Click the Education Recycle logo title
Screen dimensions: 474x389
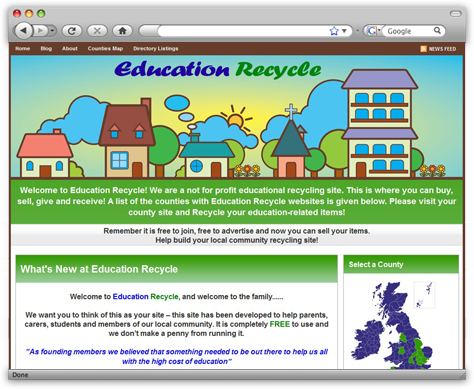click(x=218, y=69)
